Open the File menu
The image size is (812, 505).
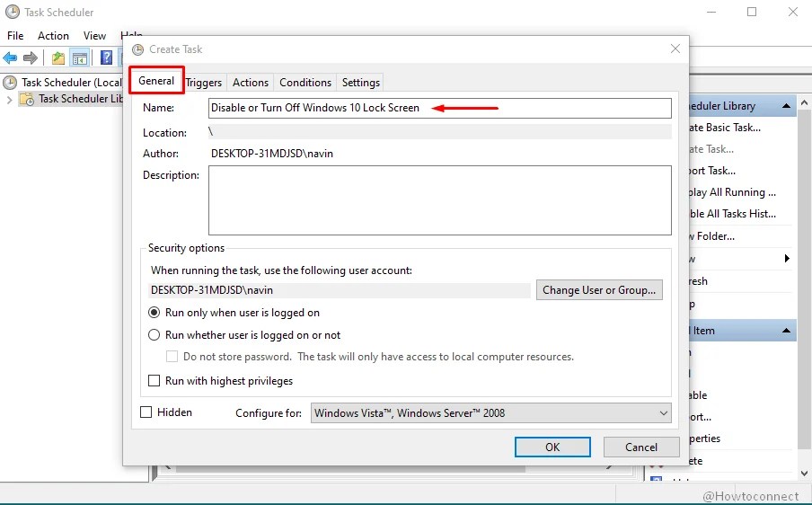15,36
